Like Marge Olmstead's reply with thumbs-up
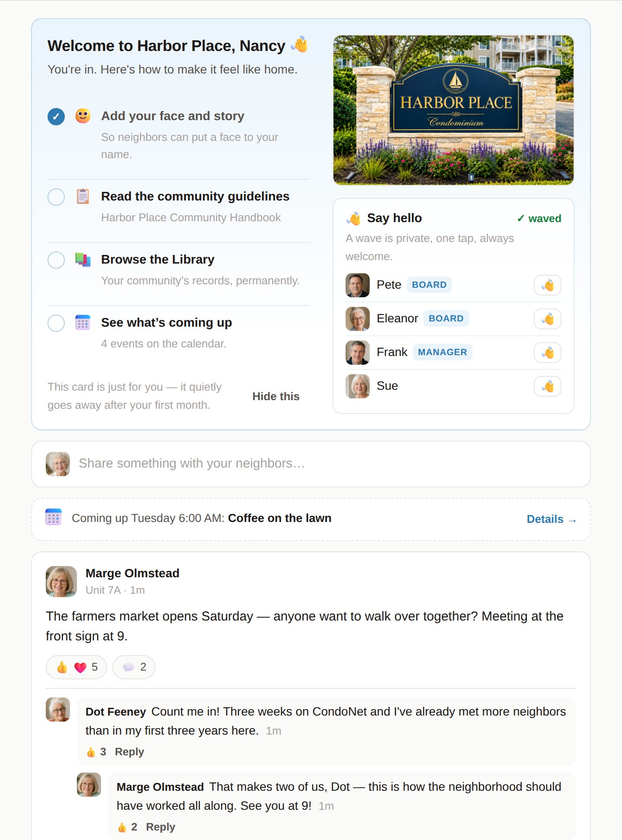 127,827
